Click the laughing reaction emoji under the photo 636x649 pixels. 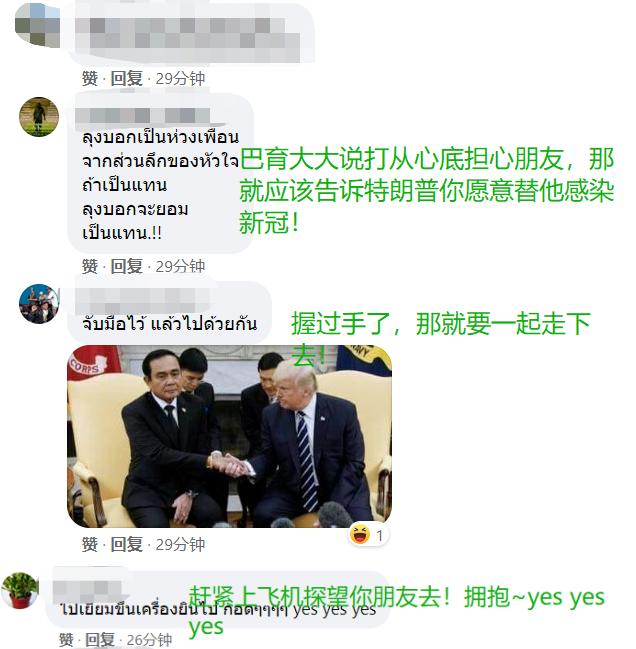[x=360, y=534]
